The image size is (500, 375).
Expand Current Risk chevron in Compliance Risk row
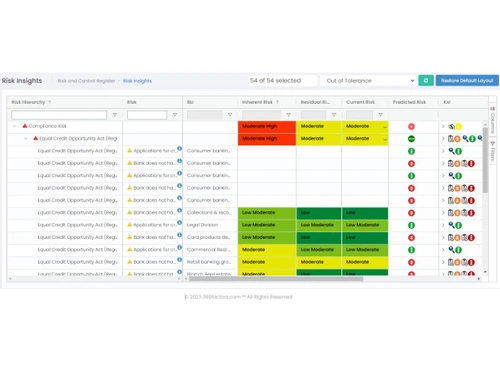pos(385,127)
